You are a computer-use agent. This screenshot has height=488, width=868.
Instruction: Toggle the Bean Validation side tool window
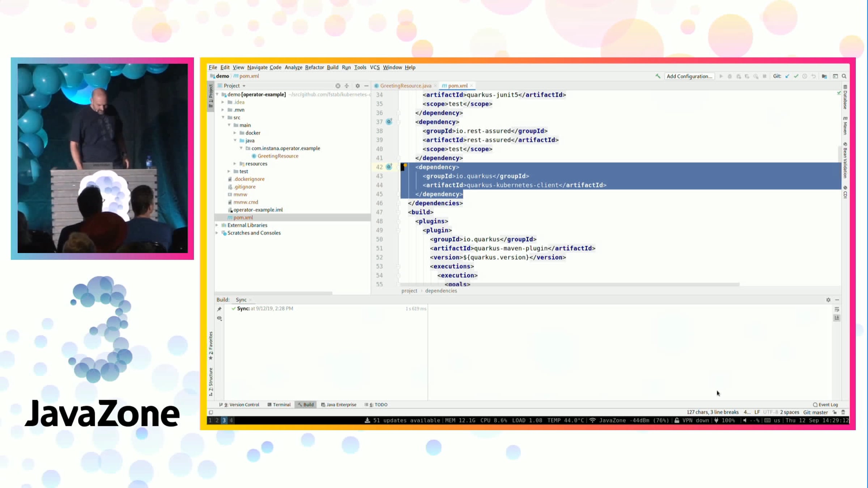coord(845,160)
